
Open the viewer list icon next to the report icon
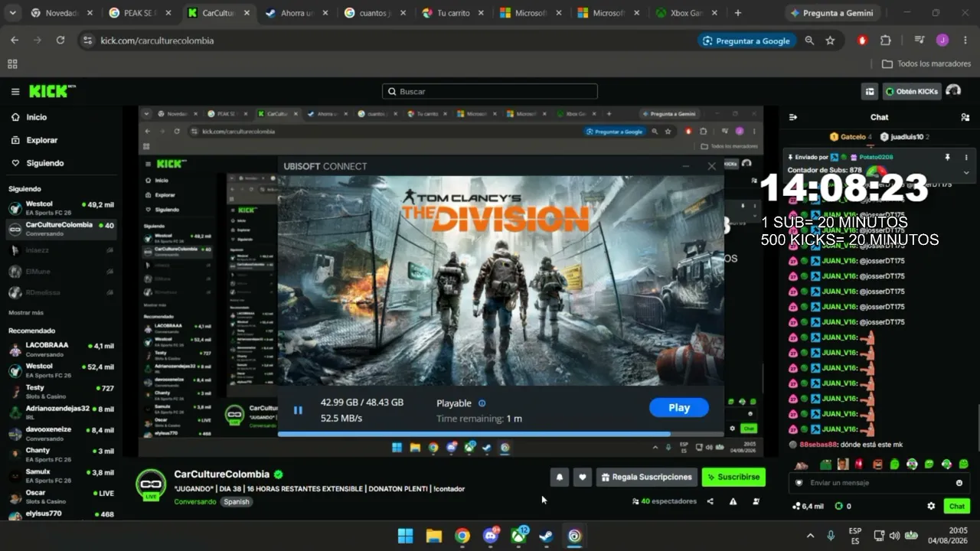coord(756,501)
